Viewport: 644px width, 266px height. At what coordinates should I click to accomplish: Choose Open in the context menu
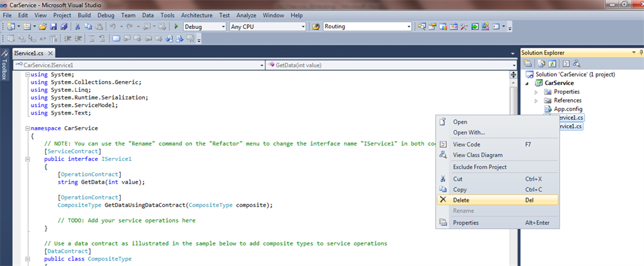tap(497, 122)
